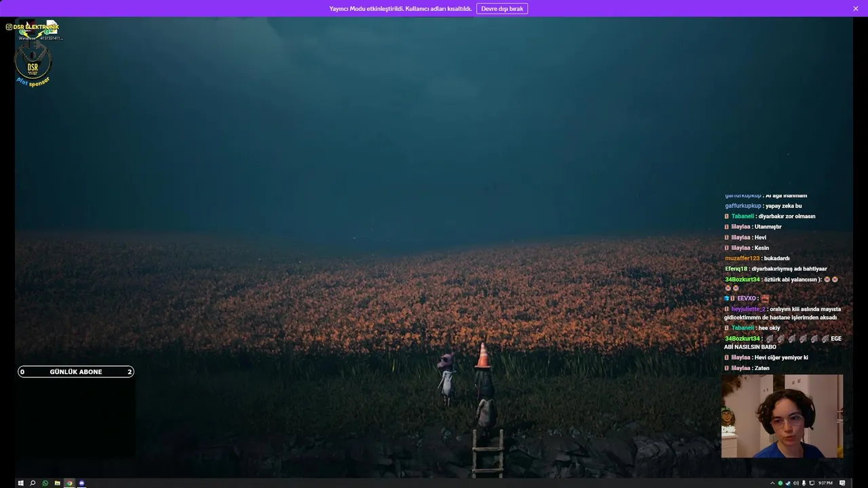Click the DSR Elektronik sponsor logo

coord(33,65)
